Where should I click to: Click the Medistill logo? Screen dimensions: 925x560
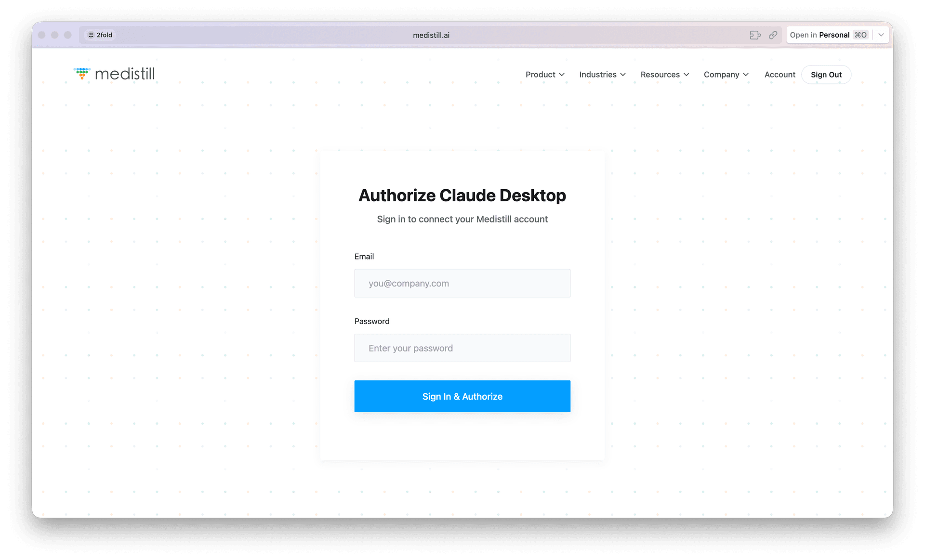click(x=114, y=74)
